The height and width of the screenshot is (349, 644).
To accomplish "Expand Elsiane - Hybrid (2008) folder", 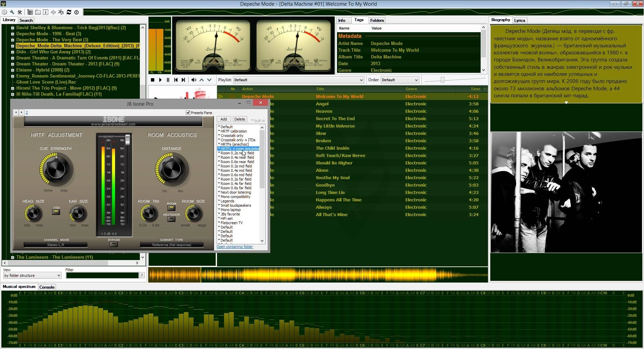I will (12, 70).
